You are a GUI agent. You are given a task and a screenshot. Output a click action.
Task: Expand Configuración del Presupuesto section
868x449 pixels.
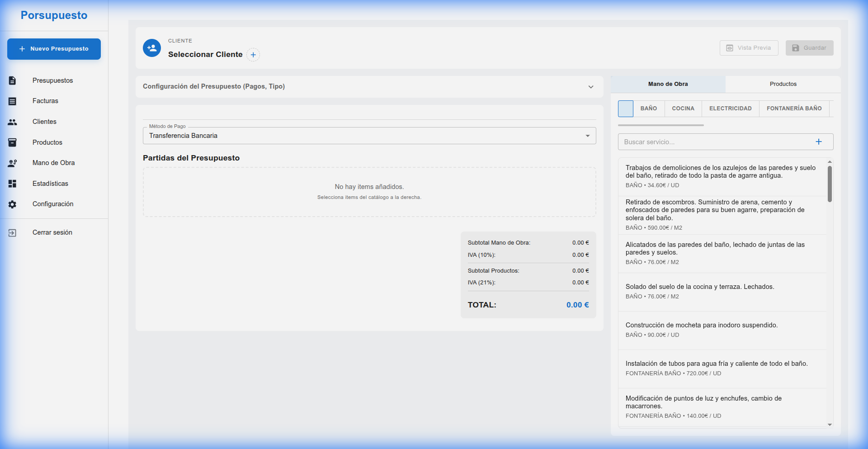(590, 87)
